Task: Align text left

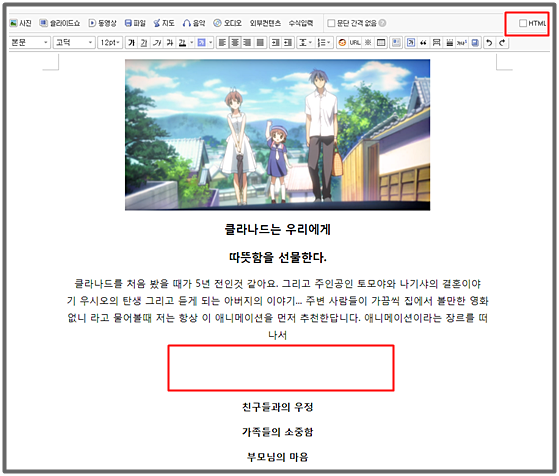Action: pyautogui.click(x=222, y=43)
